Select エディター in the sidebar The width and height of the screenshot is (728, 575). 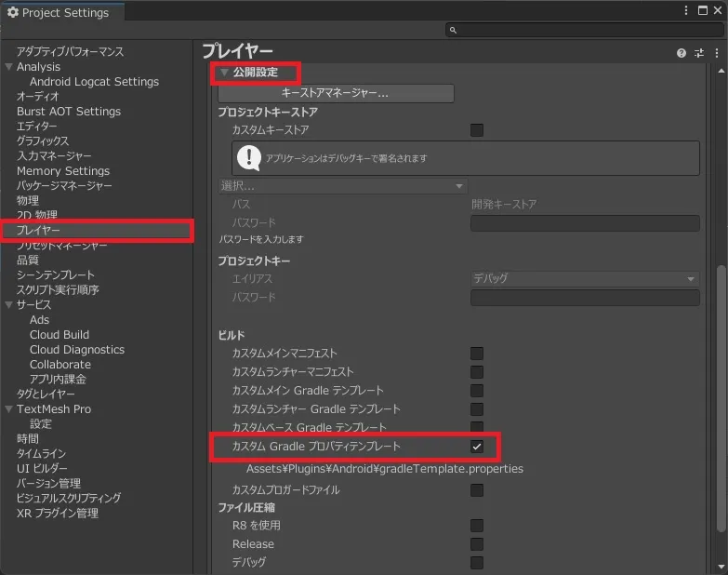point(36,127)
